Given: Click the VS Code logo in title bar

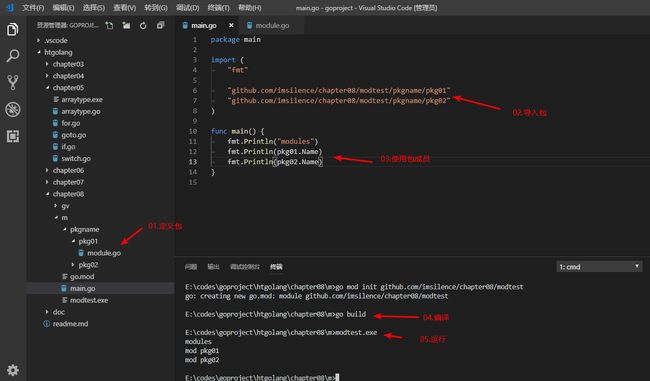Looking at the screenshot, I should 10,7.
